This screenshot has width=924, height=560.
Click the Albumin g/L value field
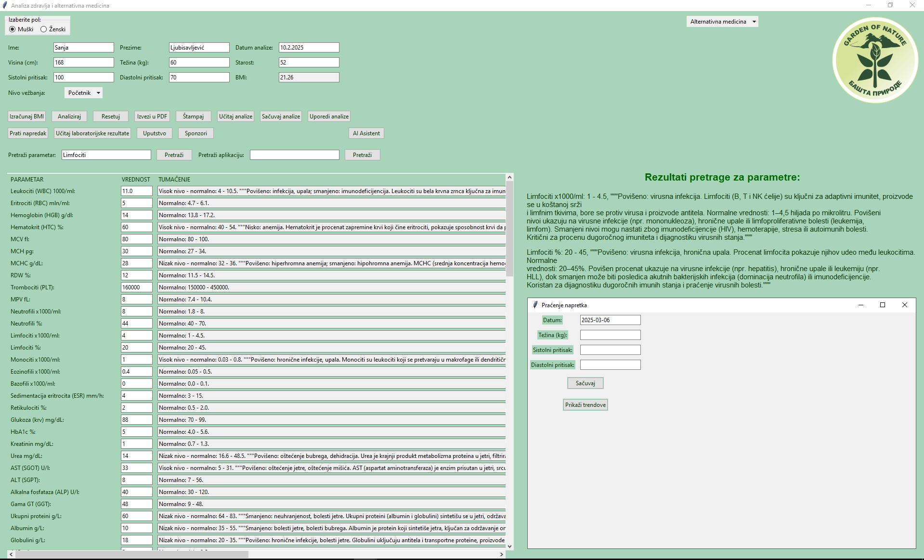tap(137, 528)
